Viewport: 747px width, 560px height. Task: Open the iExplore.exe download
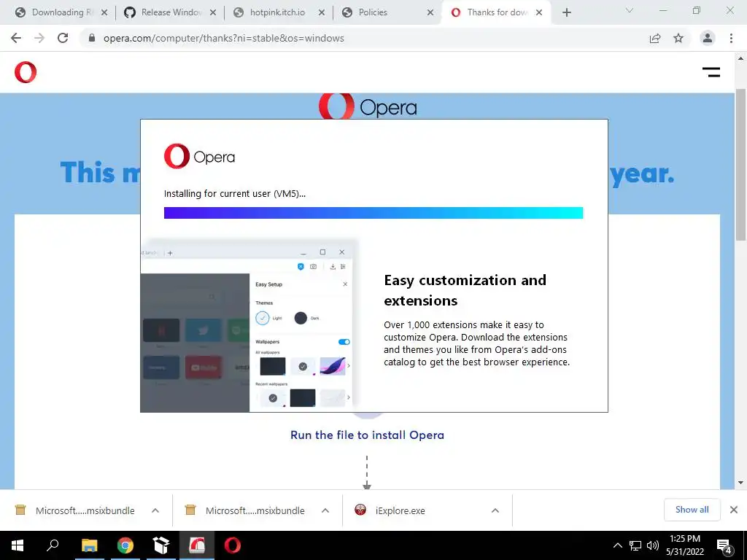(x=391, y=510)
